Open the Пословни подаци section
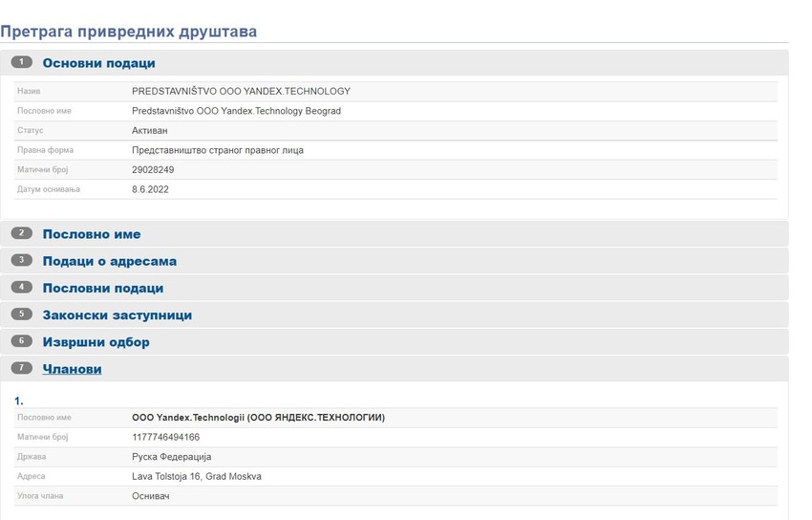This screenshot has height=520, width=812. [x=103, y=288]
